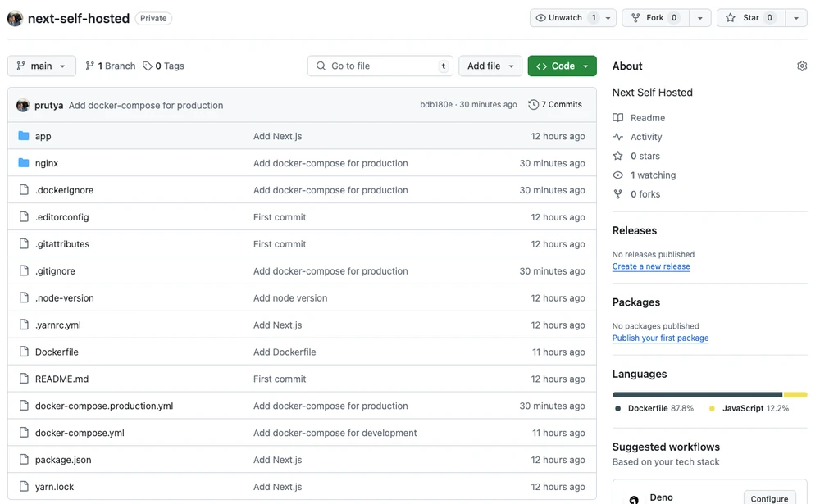This screenshot has height=504, width=820.
Task: View the 1 Branch list
Action: pyautogui.click(x=110, y=66)
